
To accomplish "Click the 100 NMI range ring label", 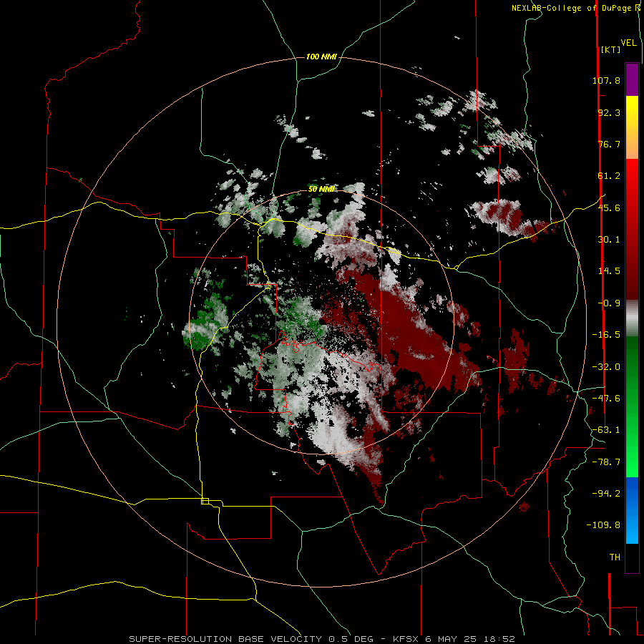I will [x=321, y=57].
